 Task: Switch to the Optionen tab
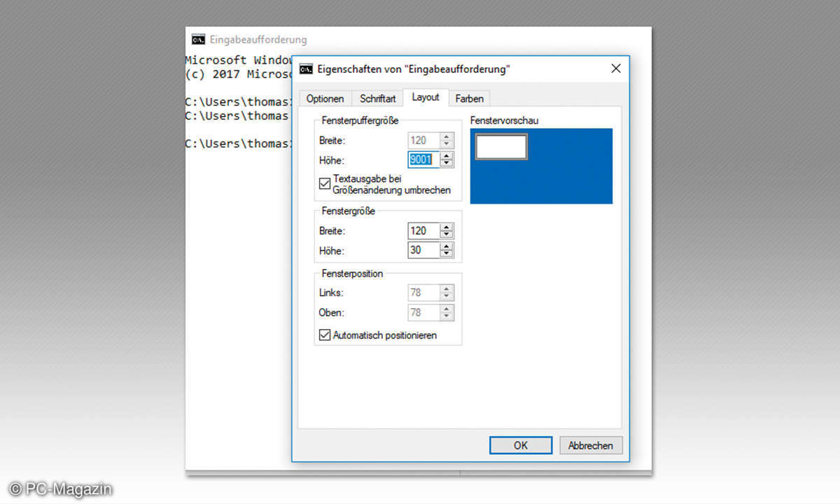click(x=325, y=99)
